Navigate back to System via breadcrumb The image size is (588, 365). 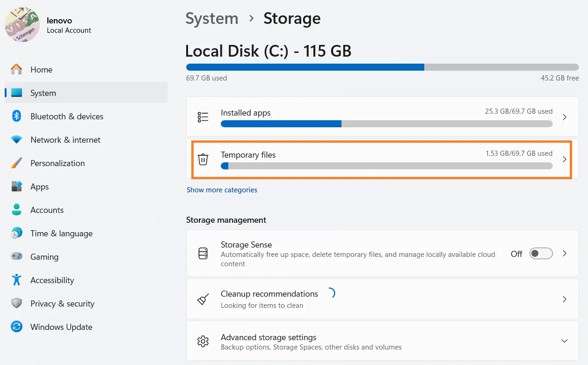pos(211,18)
